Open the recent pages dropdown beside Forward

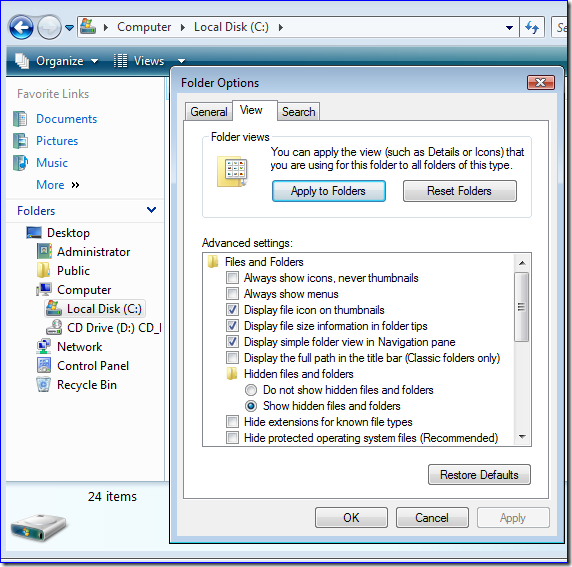tap(69, 27)
